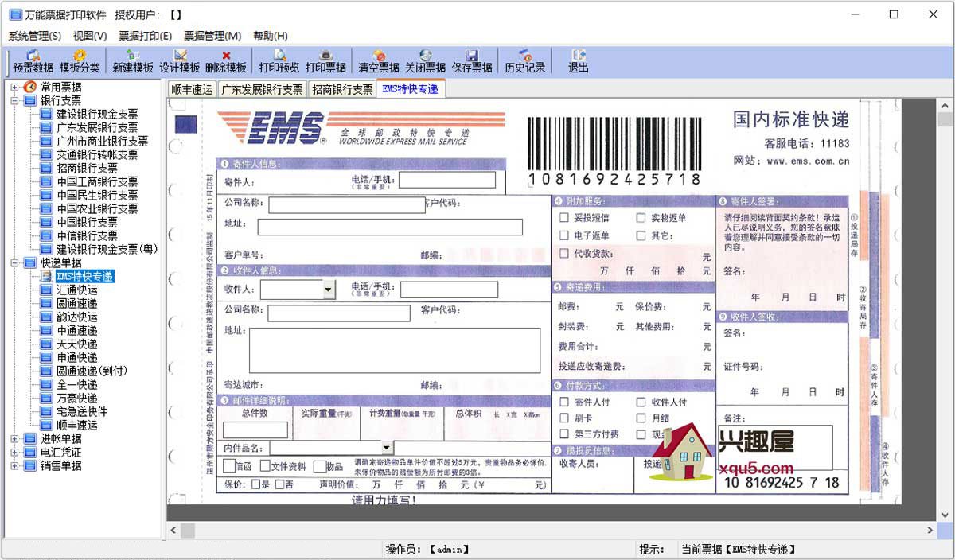Viewport: 955px width, 560px height.
Task: Expand the 常用票据 tree node
Action: [14, 87]
